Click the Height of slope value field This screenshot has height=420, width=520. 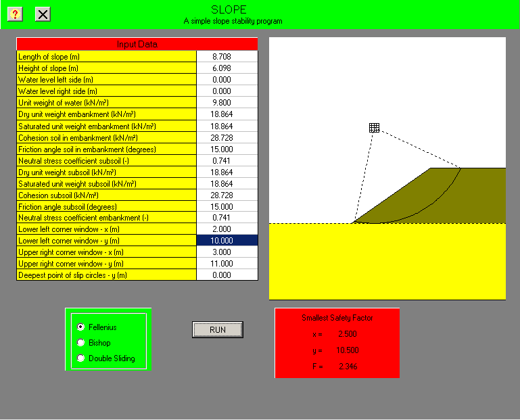[x=227, y=68]
